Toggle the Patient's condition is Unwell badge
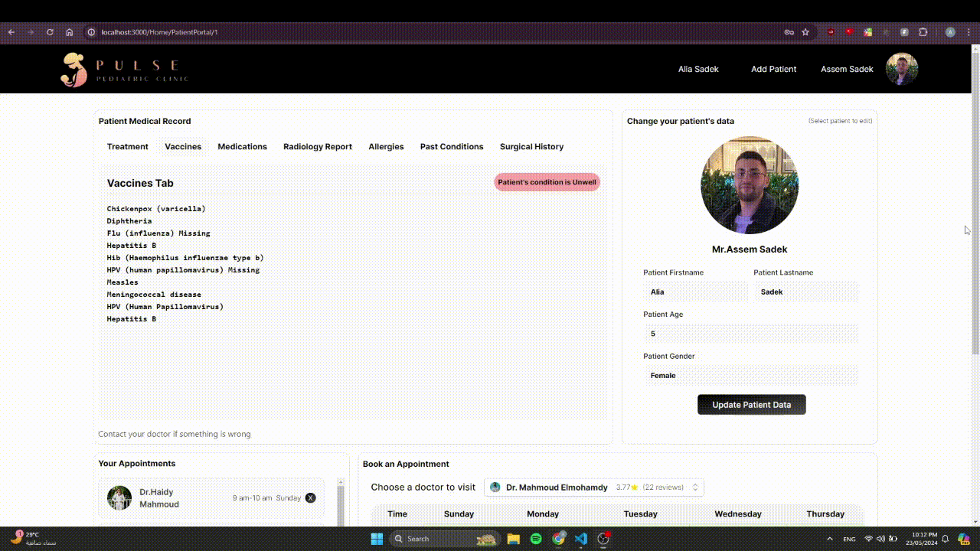Viewport: 980px width, 551px height. click(x=547, y=182)
